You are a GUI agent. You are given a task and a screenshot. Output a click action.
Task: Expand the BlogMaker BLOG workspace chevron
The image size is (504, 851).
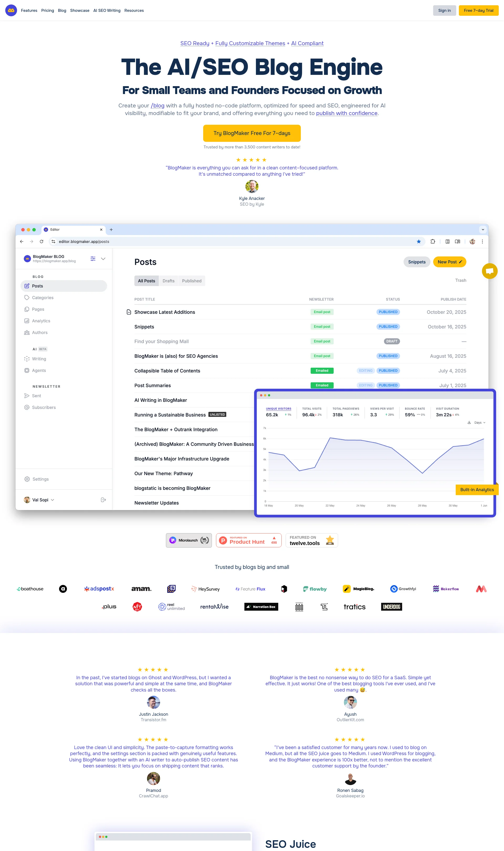click(x=103, y=258)
